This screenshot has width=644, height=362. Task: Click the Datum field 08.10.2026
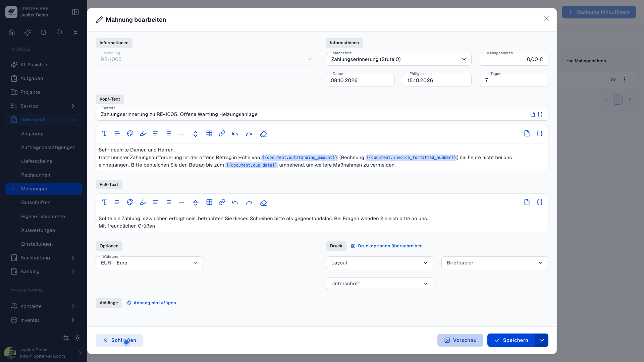point(360,80)
